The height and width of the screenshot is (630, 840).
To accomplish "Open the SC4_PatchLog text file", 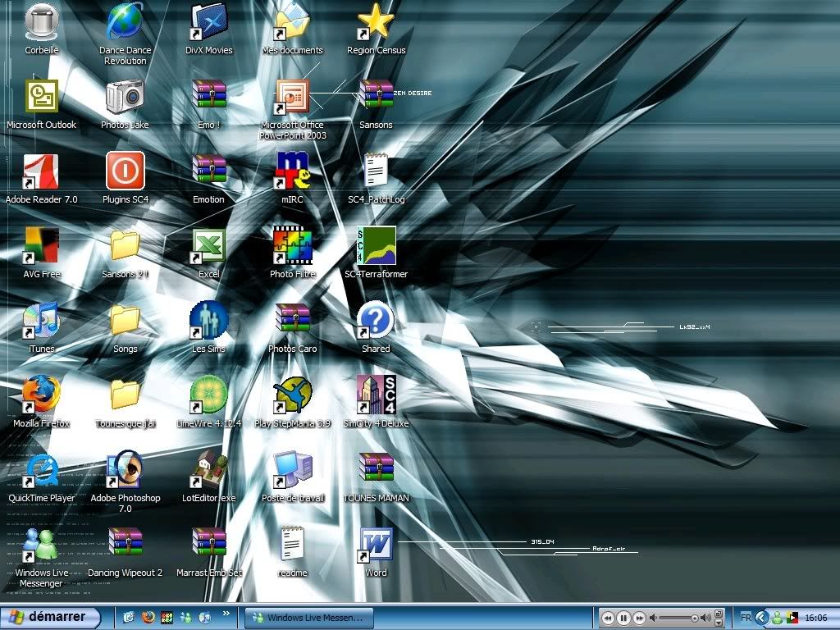I will point(376,178).
